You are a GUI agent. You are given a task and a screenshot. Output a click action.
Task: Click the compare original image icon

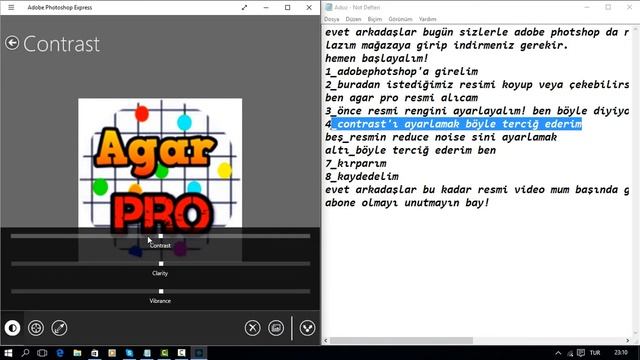276,328
